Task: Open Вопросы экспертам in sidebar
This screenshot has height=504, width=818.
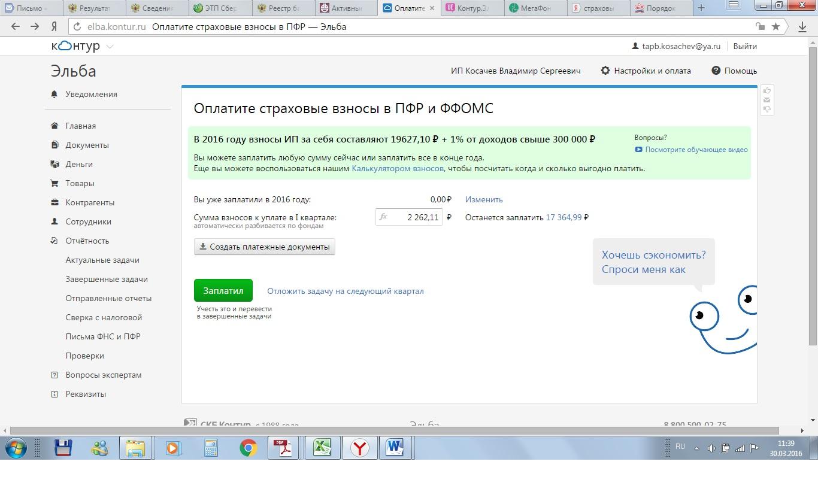Action: [x=96, y=375]
